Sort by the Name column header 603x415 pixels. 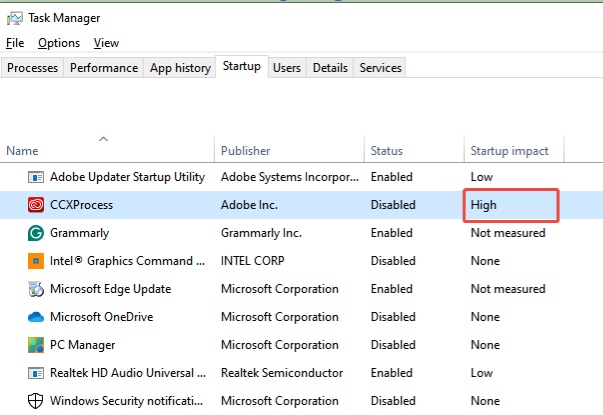point(22,151)
